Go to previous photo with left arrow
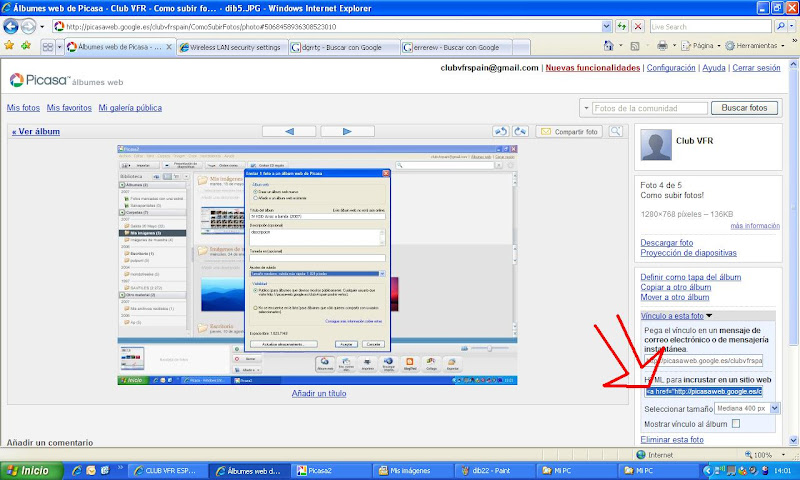Image resolution: width=800 pixels, height=480 pixels. pos(289,131)
